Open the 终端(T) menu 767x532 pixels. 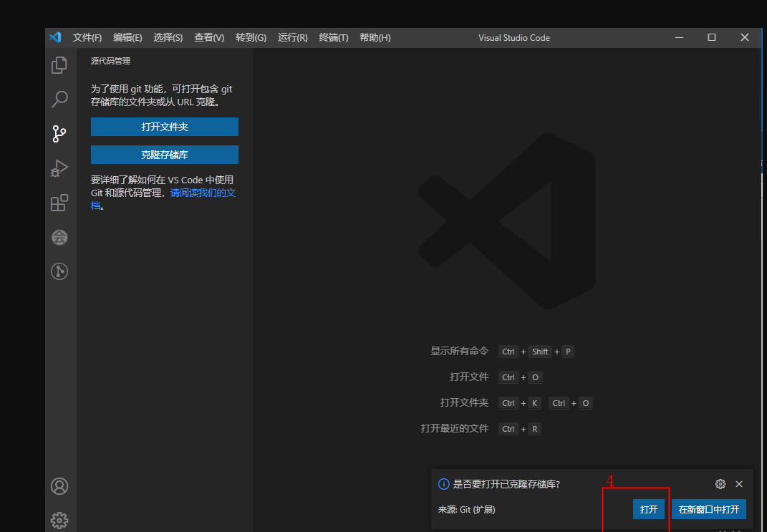point(334,38)
